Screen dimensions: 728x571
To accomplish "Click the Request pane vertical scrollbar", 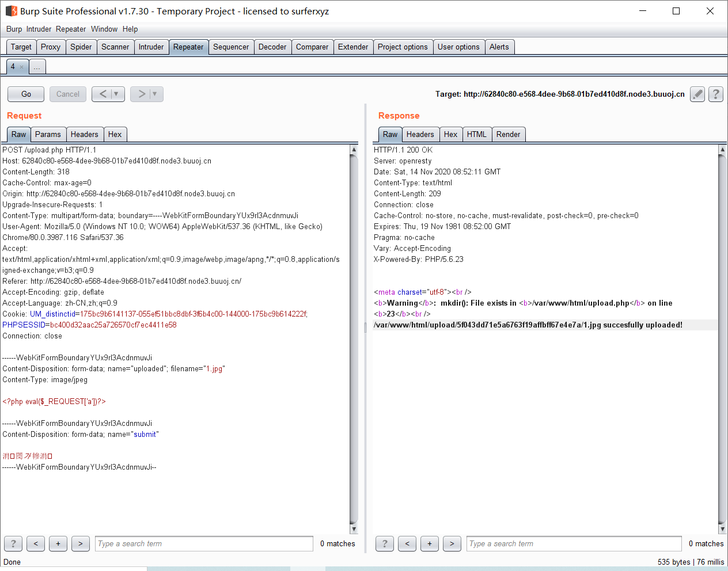I will (x=354, y=339).
